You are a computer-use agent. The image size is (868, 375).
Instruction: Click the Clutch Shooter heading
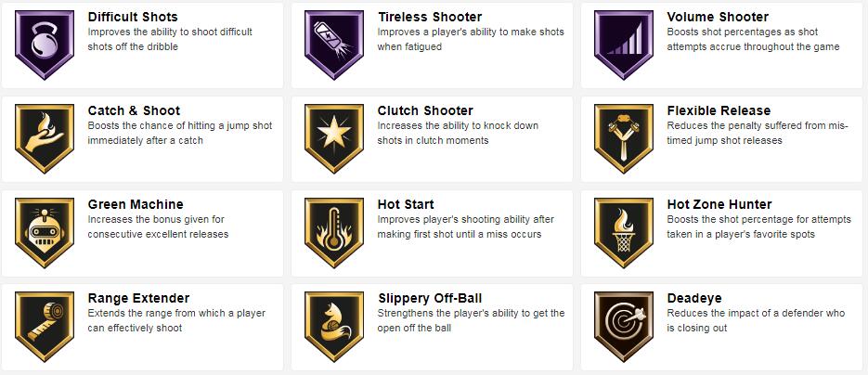point(425,111)
